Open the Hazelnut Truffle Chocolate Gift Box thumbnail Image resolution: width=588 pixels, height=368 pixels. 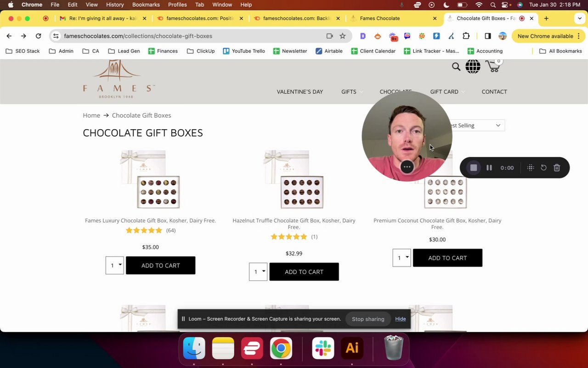pyautogui.click(x=294, y=179)
